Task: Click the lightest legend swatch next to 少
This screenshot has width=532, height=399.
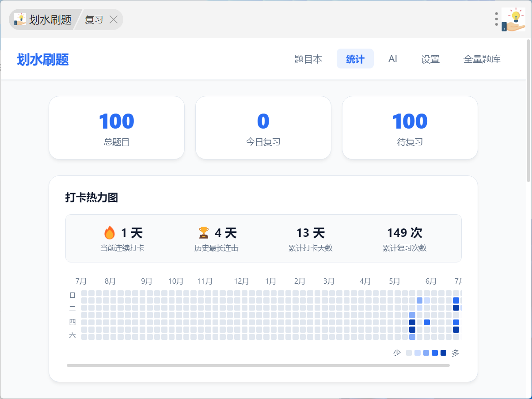Action: tap(409, 353)
